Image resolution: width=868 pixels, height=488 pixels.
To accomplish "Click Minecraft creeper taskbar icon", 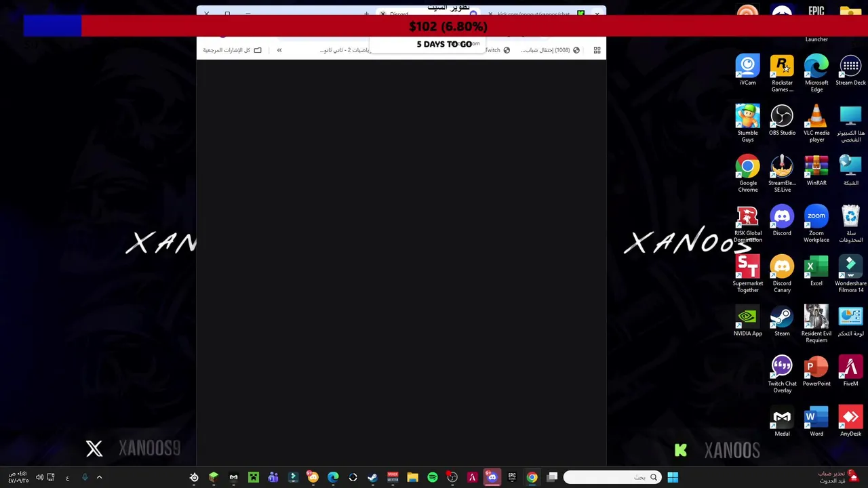I will point(254,477).
